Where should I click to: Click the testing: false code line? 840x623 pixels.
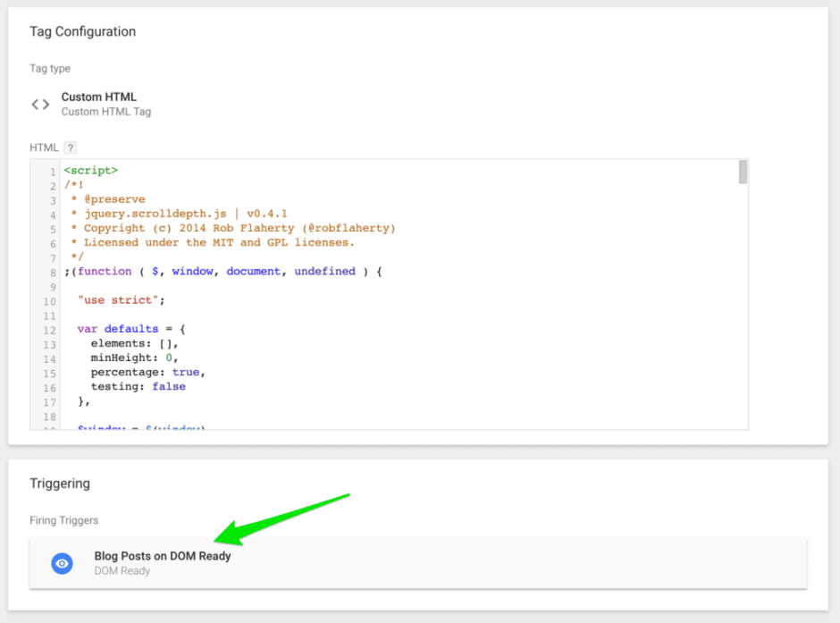click(138, 386)
